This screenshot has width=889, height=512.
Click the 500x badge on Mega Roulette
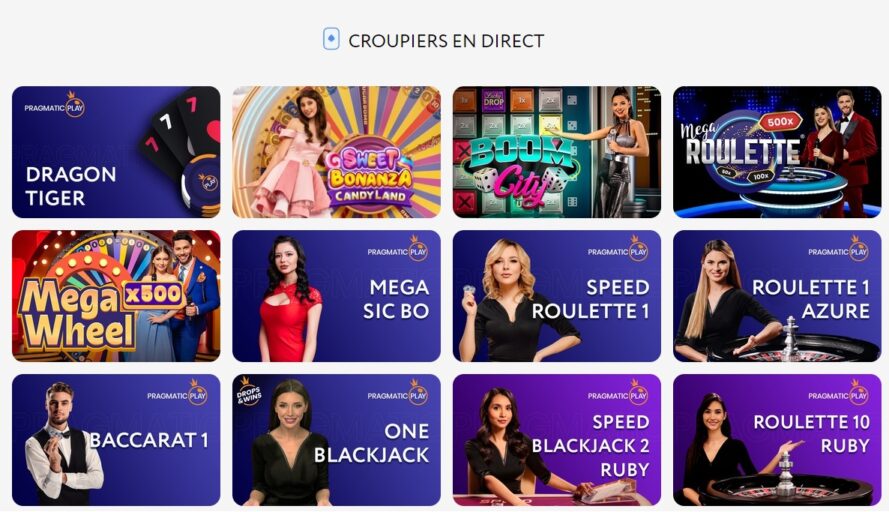click(780, 121)
